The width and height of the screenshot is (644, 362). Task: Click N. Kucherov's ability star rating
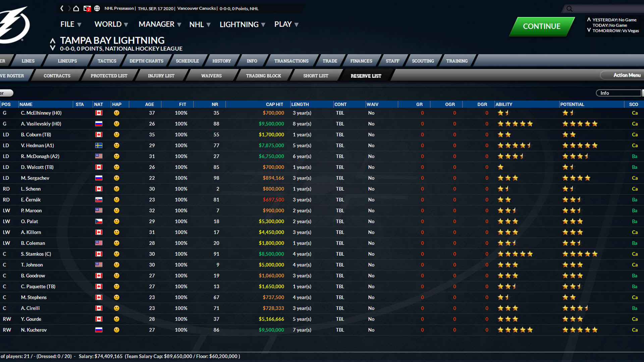(x=515, y=330)
